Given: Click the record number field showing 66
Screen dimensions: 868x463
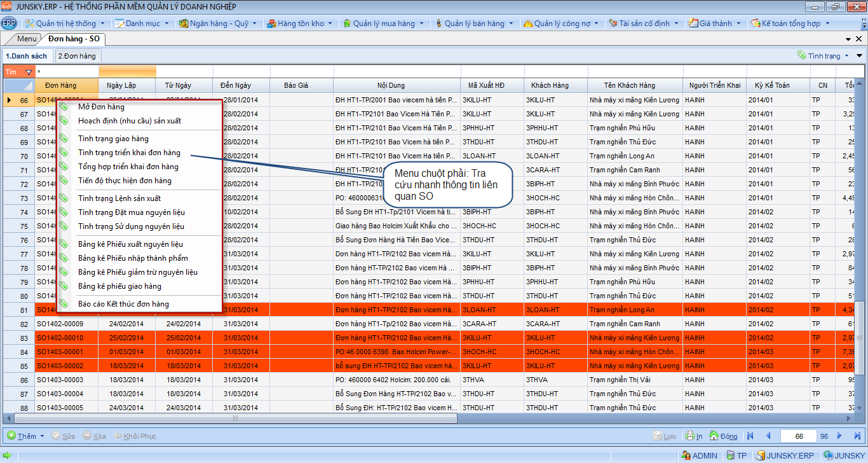Looking at the screenshot, I should [799, 436].
